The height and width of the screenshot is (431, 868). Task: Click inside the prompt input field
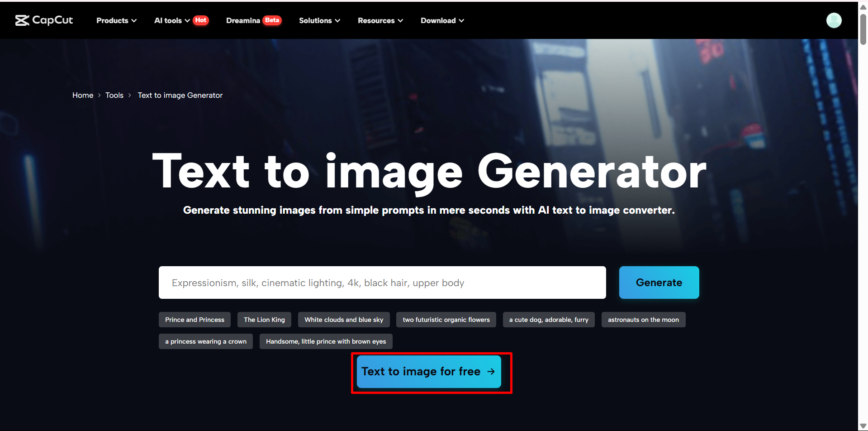tap(382, 282)
